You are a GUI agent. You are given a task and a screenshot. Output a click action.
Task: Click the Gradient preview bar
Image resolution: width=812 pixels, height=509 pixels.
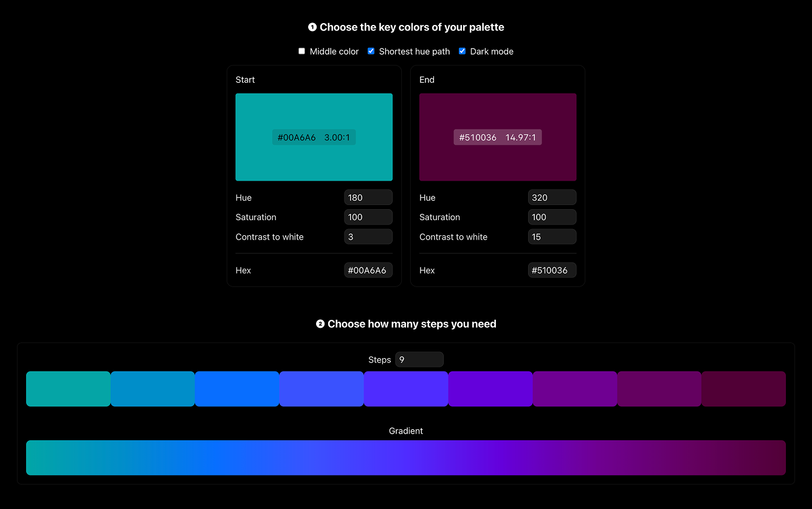pos(406,457)
